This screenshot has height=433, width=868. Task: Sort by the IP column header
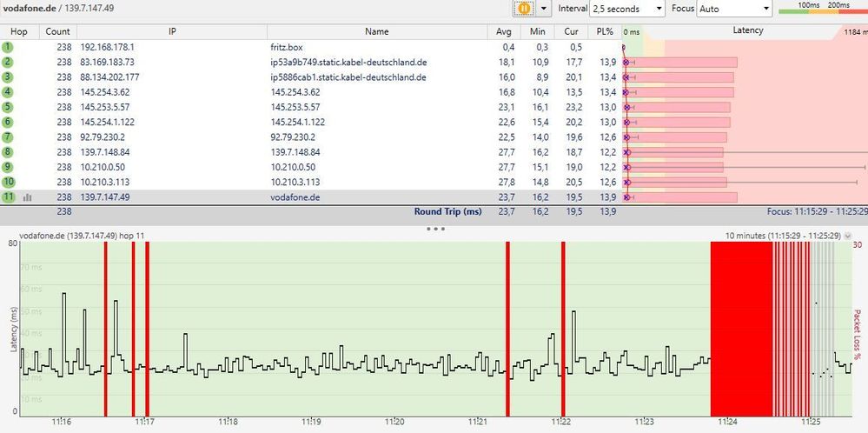tap(172, 31)
